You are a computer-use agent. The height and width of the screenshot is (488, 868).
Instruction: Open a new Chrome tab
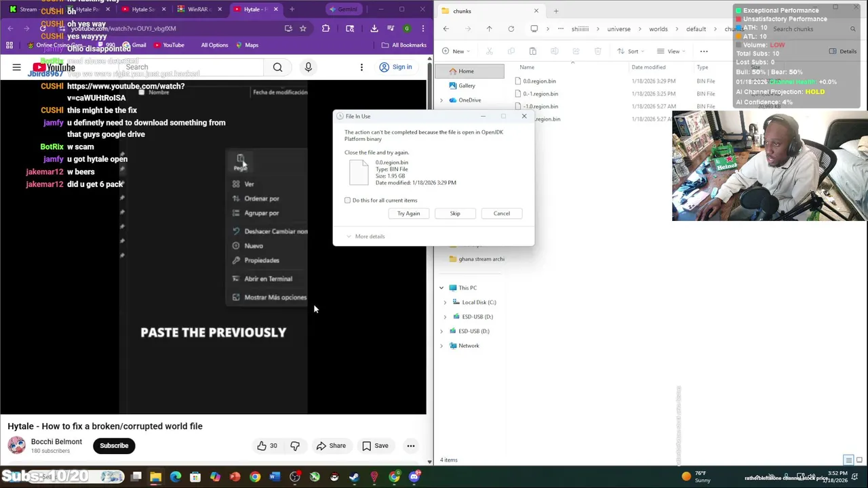tap(292, 9)
